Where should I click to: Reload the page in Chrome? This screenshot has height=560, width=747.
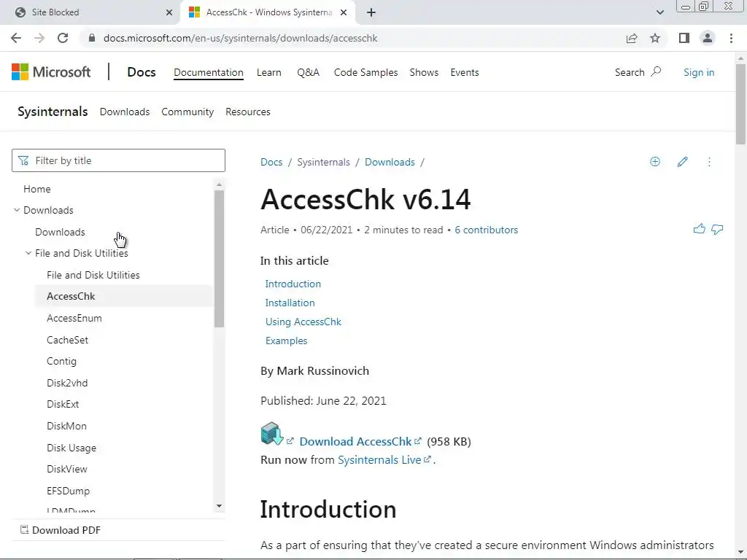click(63, 38)
